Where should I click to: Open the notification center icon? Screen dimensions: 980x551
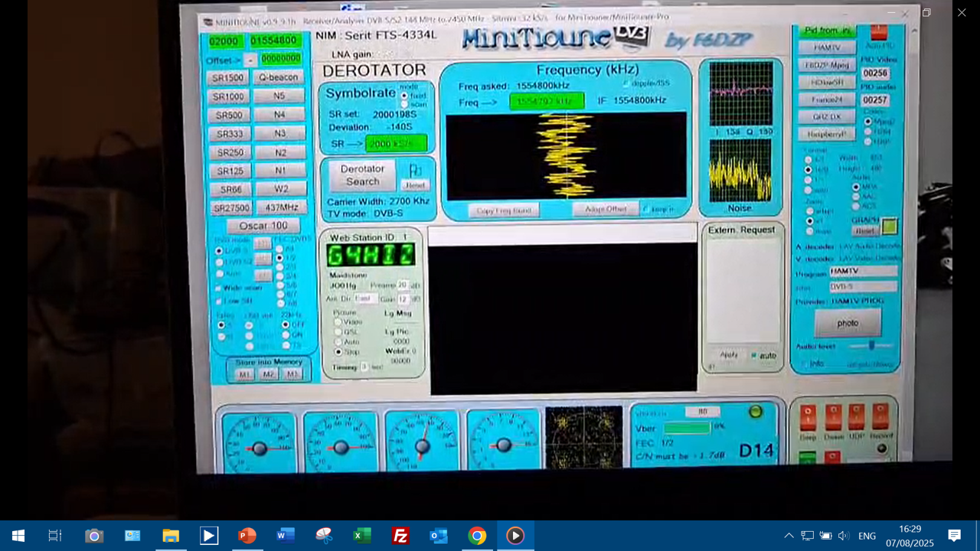pyautogui.click(x=955, y=536)
